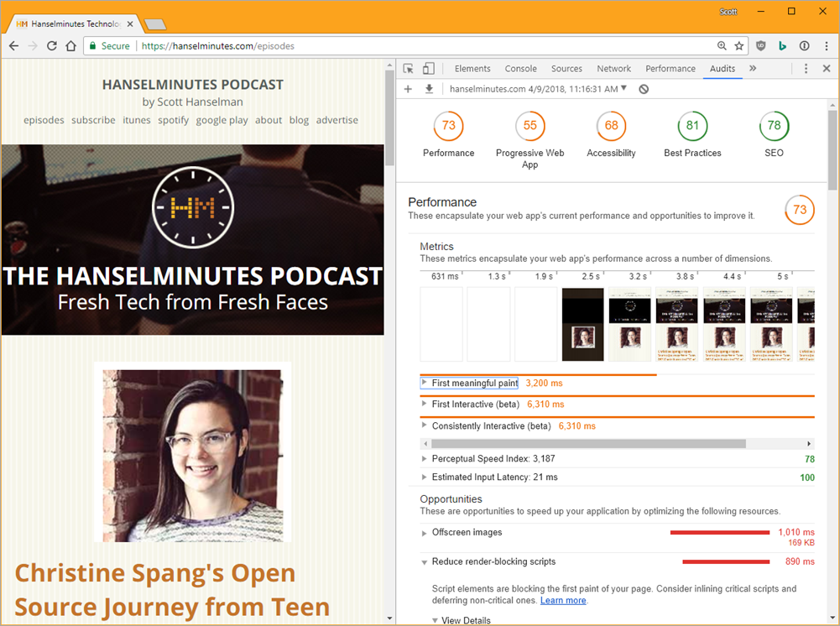Start a new audit with plus icon

click(x=408, y=89)
